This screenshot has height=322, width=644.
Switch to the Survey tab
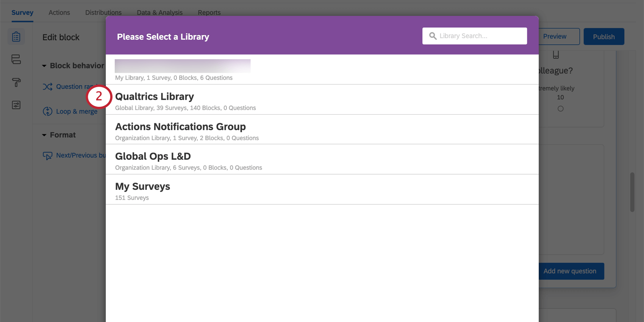point(22,13)
